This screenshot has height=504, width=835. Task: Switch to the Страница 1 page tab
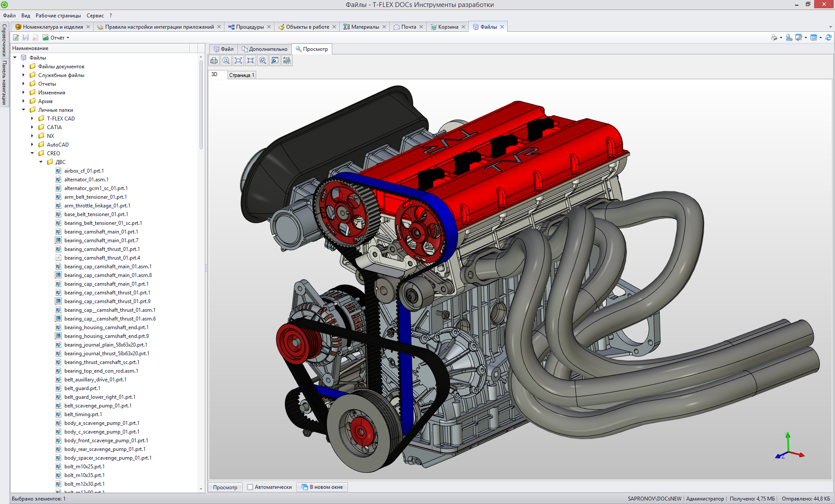tap(241, 75)
